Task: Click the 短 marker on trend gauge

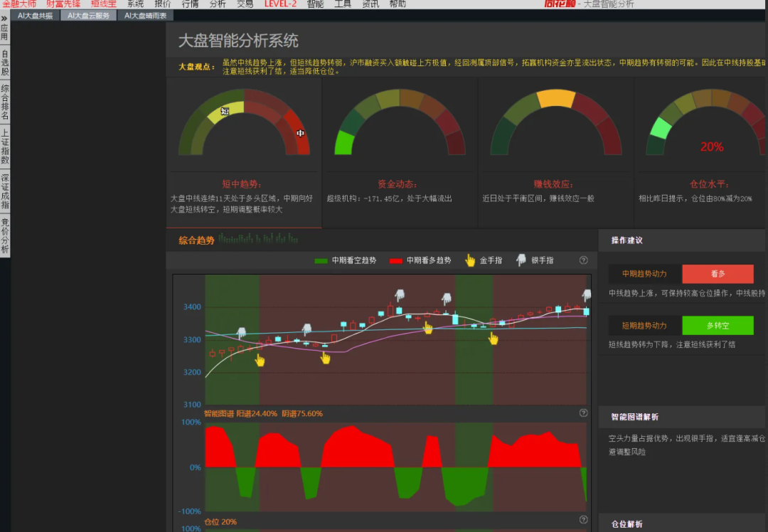Action: coord(225,111)
